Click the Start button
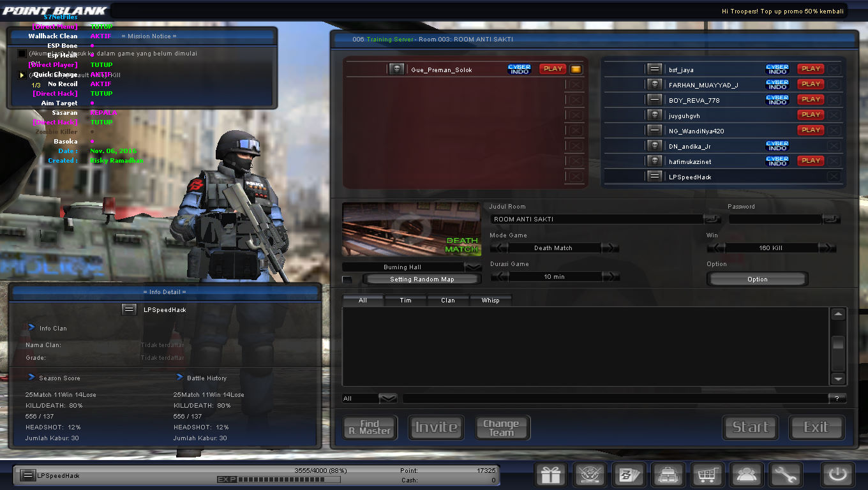This screenshot has height=490, width=868. click(750, 427)
